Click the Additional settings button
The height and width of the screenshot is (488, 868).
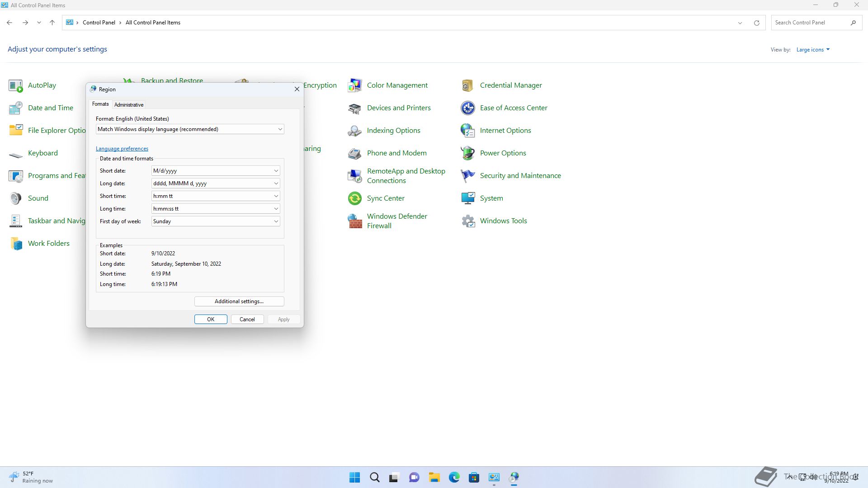239,301
